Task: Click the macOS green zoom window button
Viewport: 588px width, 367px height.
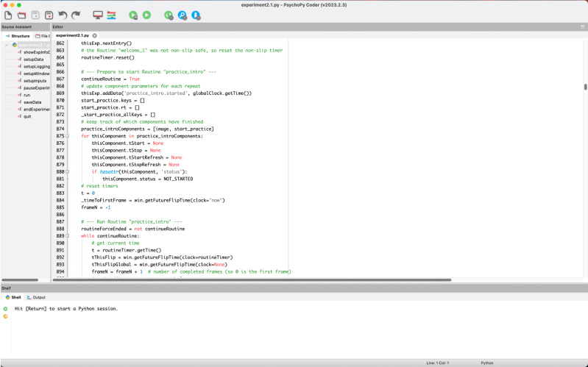Action: (x=18, y=5)
